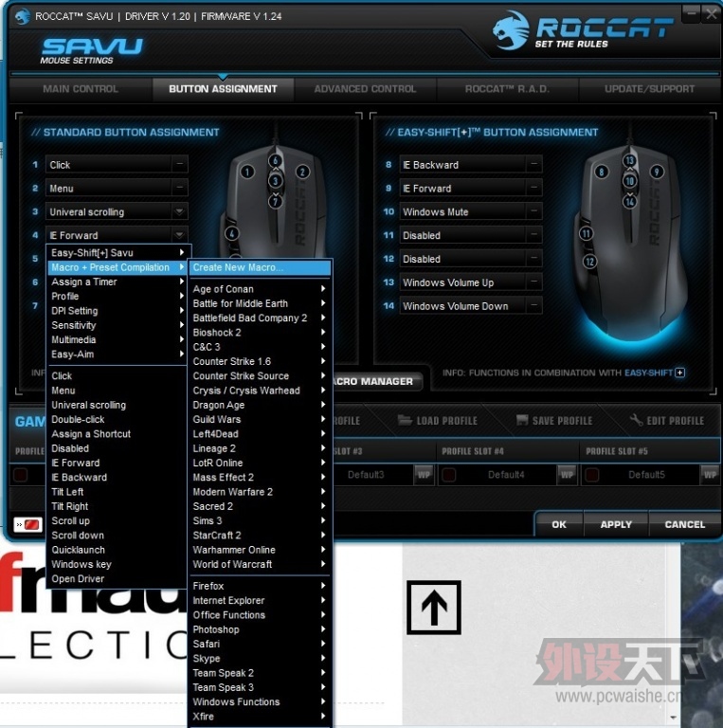Click the Edit Profile wrench icon

pos(636,420)
